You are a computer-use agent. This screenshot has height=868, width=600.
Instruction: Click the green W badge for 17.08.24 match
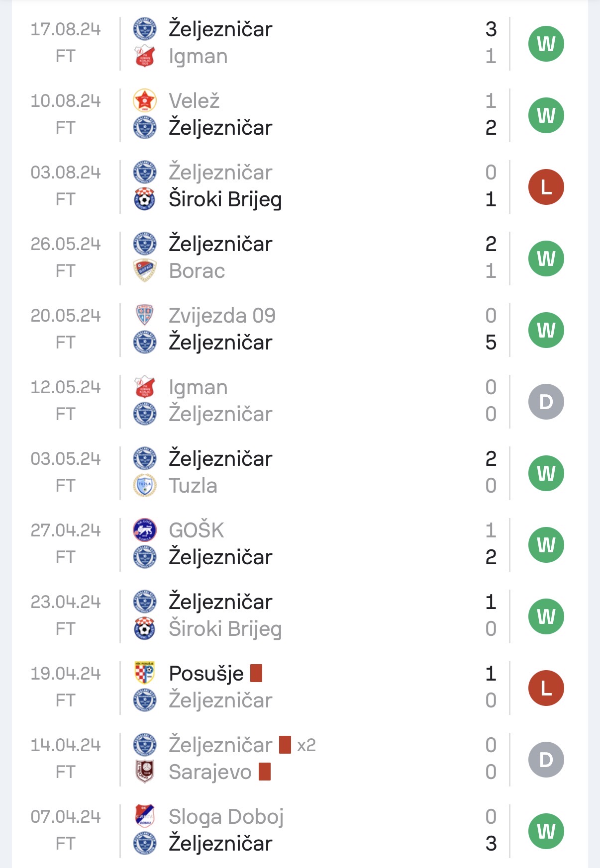[x=546, y=44]
